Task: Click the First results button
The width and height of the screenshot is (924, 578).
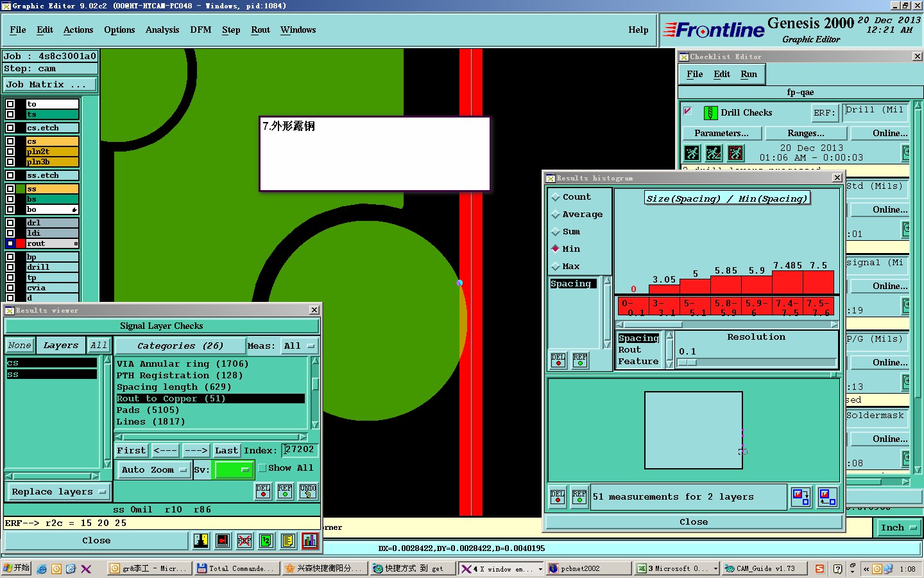Action: [132, 451]
